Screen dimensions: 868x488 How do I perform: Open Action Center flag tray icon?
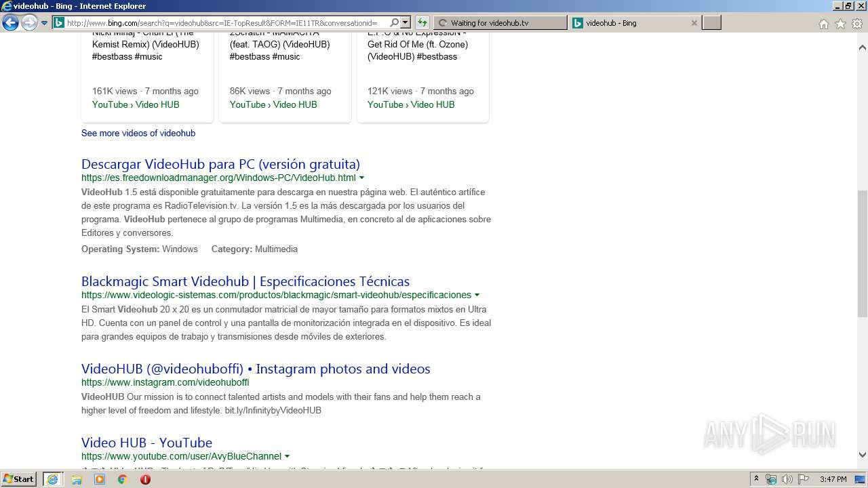(x=802, y=479)
